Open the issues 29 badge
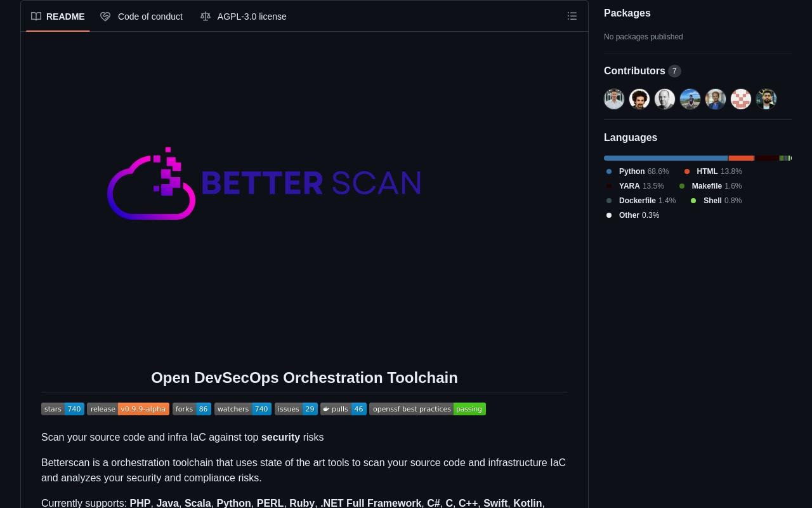 [296, 409]
